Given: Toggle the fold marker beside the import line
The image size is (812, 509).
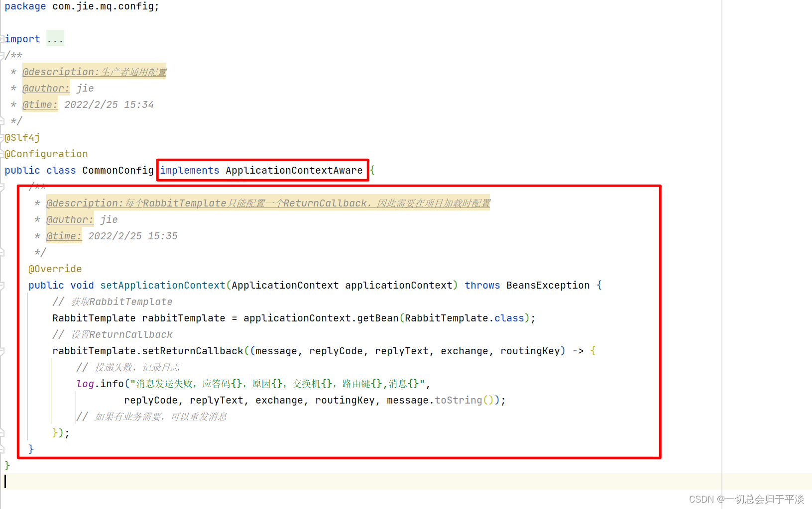Looking at the screenshot, I should point(2,39).
